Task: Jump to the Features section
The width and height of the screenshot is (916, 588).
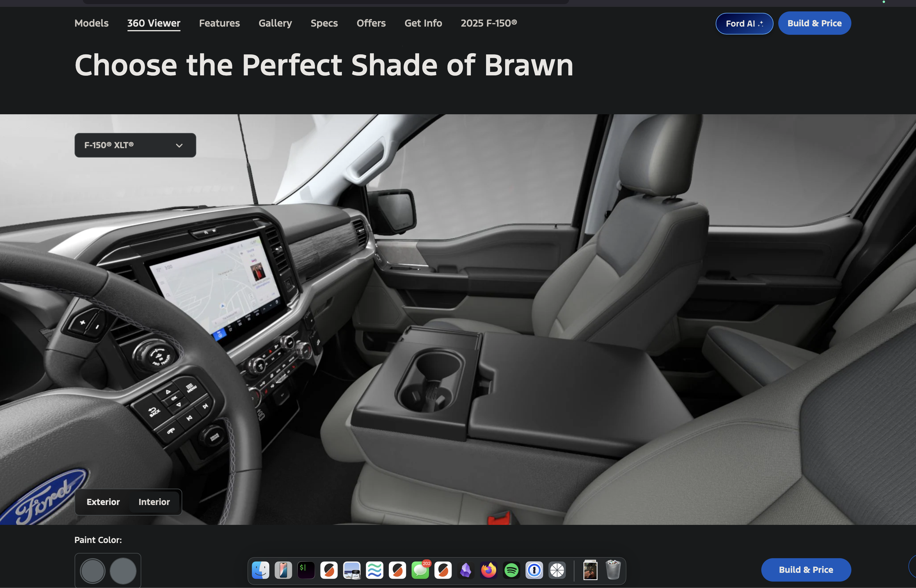Action: (x=220, y=23)
